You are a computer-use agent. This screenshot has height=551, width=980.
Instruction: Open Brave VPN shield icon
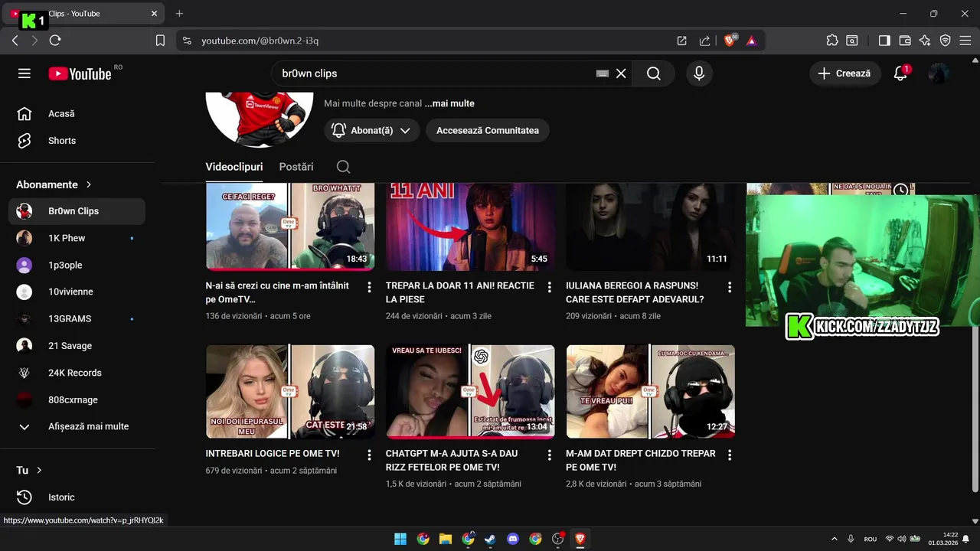[946, 41]
